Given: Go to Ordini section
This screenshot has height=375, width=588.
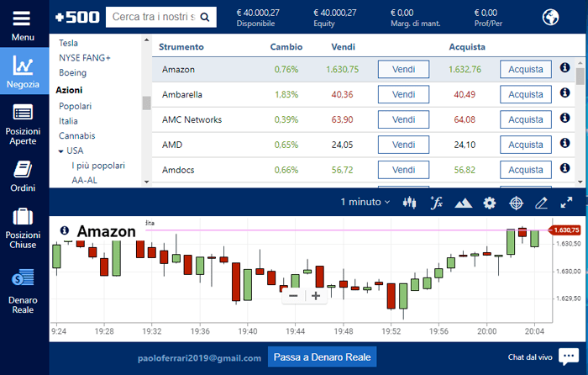Looking at the screenshot, I should coord(23,176).
